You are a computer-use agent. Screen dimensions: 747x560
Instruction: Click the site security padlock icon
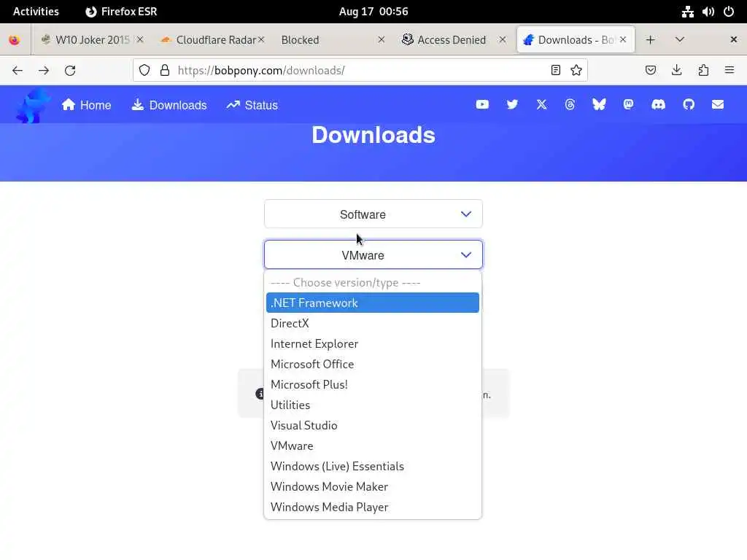(x=165, y=71)
